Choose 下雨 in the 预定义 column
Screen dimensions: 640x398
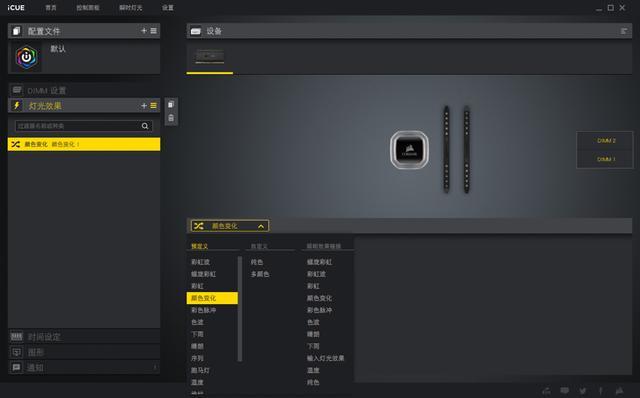[197, 334]
